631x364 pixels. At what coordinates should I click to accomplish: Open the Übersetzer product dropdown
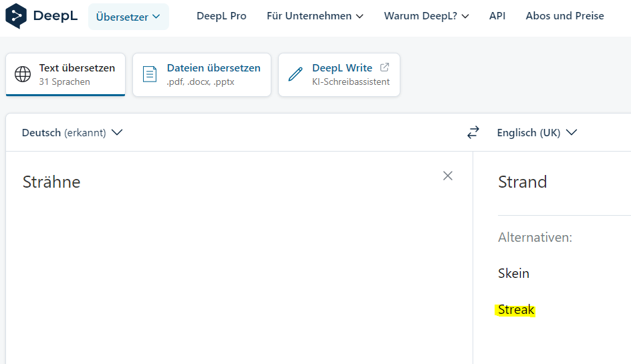click(128, 17)
